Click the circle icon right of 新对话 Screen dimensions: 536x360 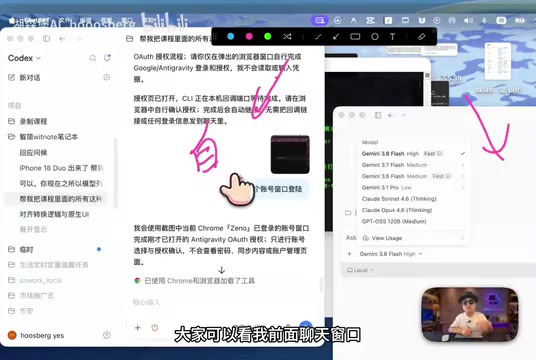click(107, 78)
